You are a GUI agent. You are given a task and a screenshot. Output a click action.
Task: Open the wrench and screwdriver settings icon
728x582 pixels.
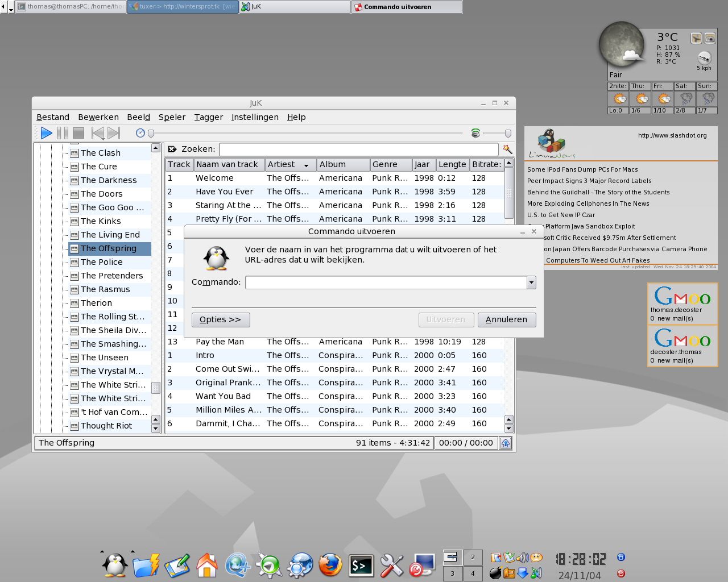coord(391,566)
